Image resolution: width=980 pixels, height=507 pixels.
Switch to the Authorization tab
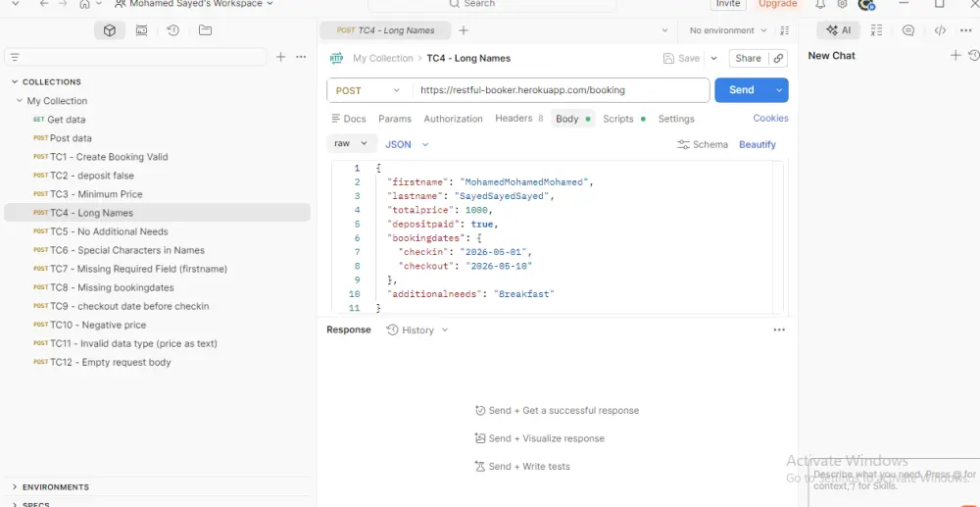(453, 119)
